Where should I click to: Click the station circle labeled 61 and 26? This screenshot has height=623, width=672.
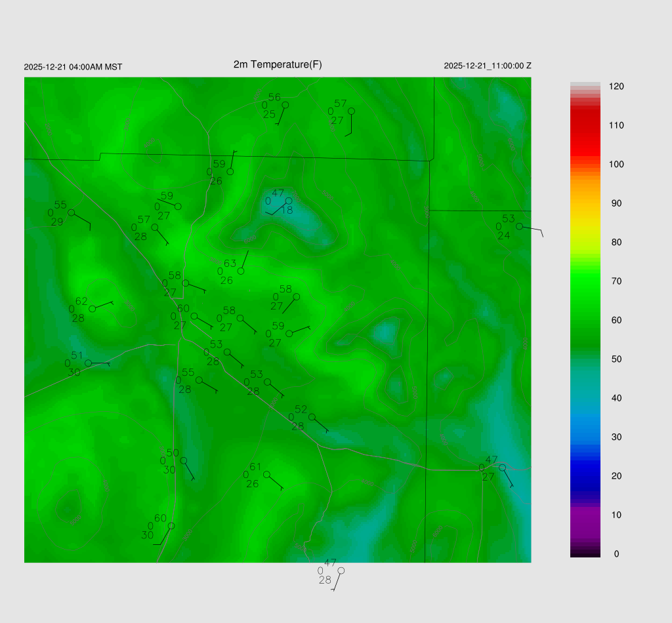pos(266,474)
